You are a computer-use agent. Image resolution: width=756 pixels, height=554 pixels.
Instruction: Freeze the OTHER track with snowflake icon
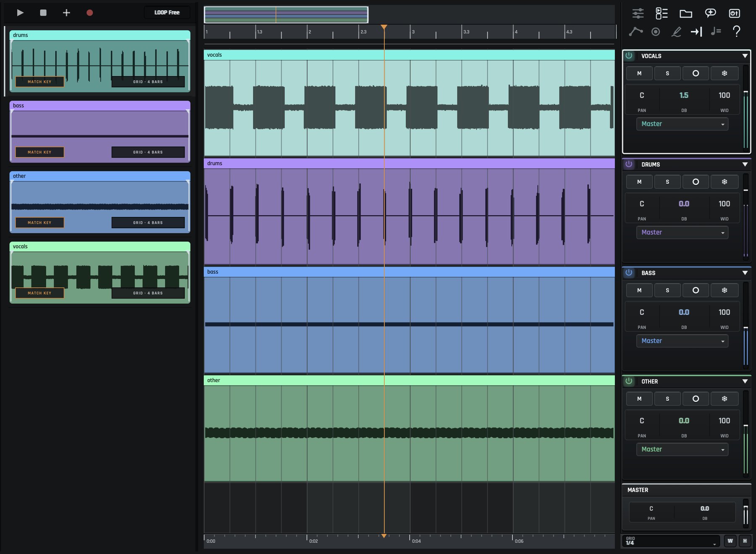724,398
